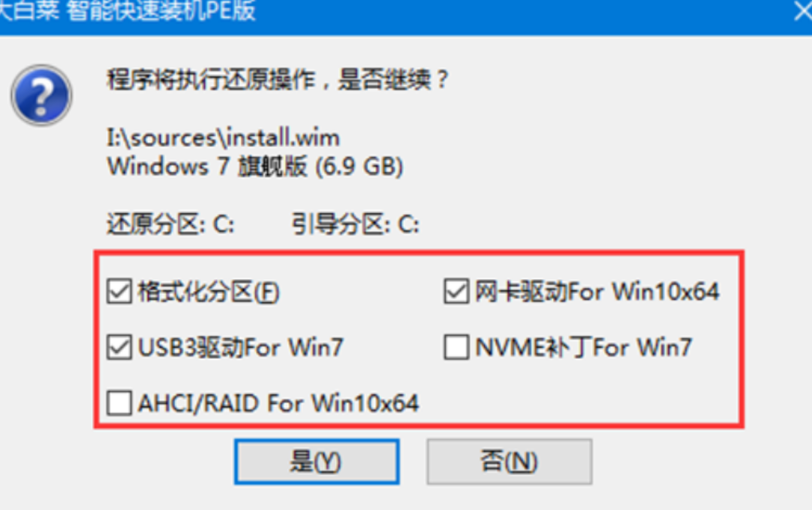Click the Windows 7 旗舰版 (6.9 GB) line
The height and width of the screenshot is (510, 812).
(x=255, y=167)
